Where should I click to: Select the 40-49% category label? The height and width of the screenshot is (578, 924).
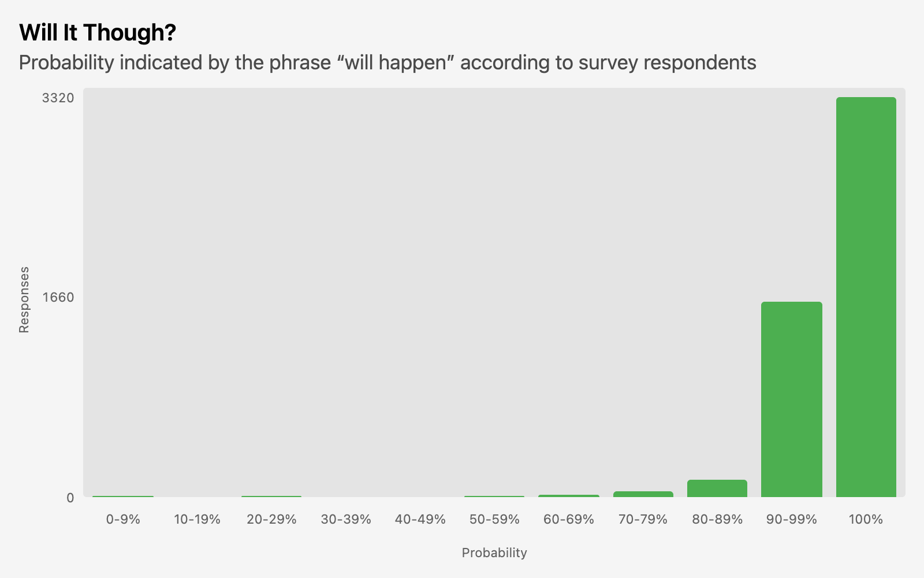tap(420, 520)
